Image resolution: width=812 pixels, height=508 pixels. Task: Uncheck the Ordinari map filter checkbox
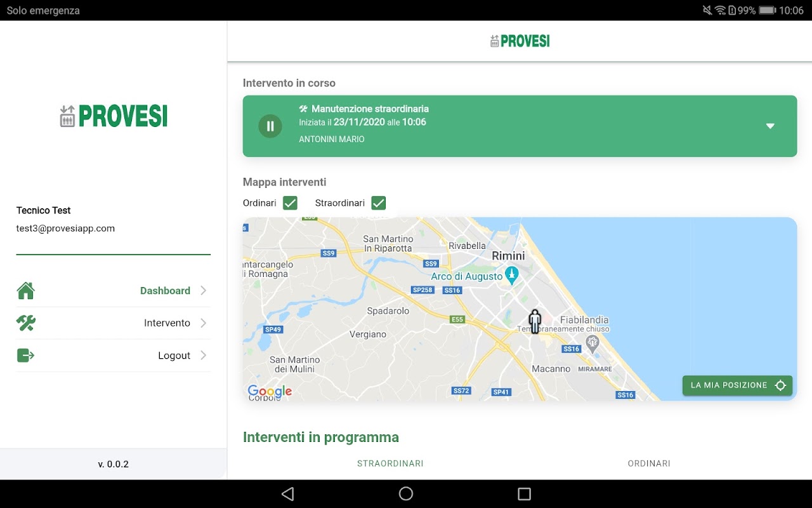click(290, 203)
